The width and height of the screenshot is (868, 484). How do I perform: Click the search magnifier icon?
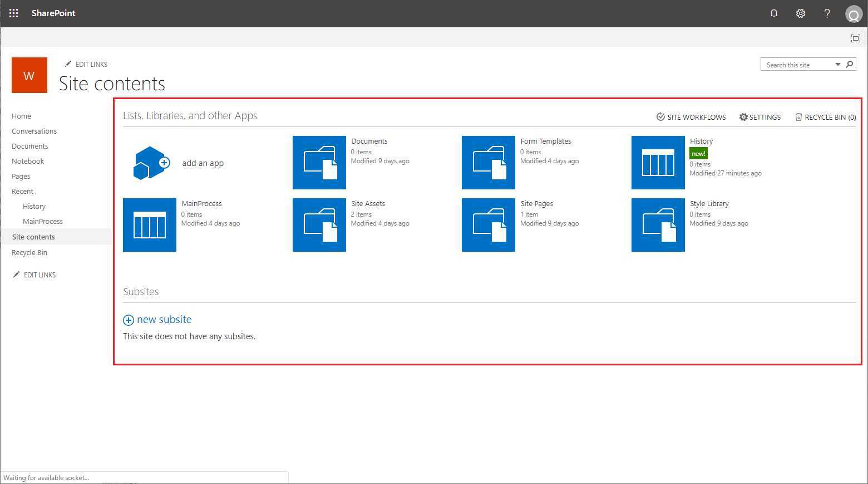click(850, 65)
